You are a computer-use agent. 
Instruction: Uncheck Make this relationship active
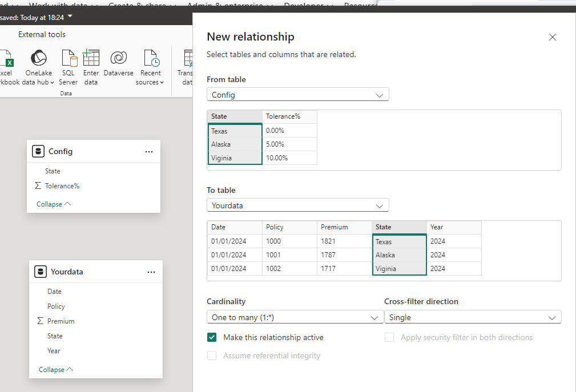[x=212, y=337]
